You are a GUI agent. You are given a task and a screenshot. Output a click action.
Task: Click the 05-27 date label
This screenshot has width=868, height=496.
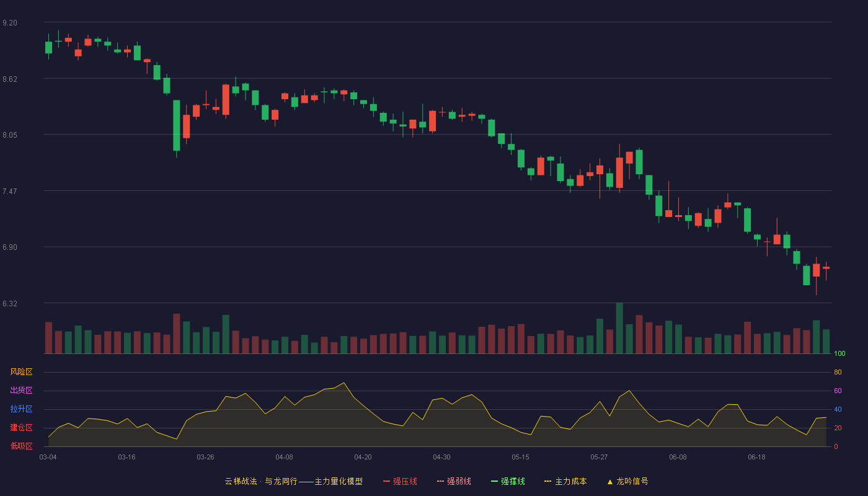click(x=599, y=457)
